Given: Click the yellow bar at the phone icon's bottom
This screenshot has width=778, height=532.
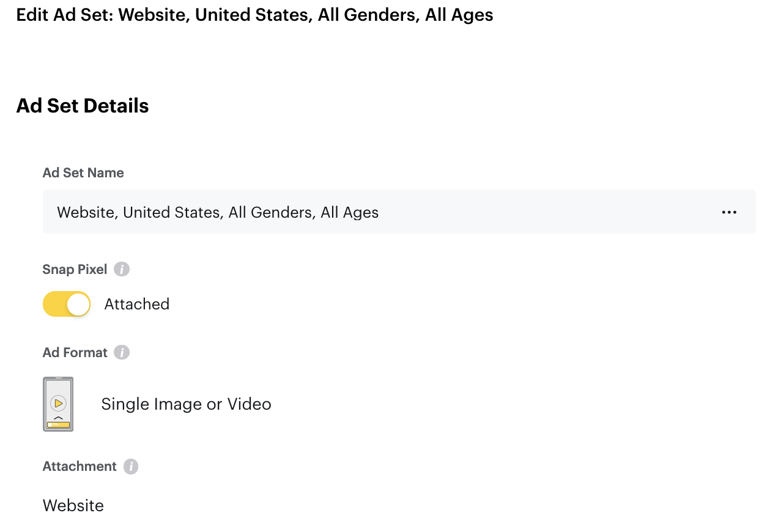Looking at the screenshot, I should [x=58, y=424].
